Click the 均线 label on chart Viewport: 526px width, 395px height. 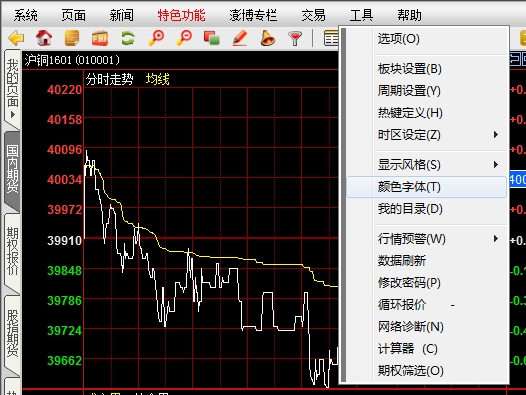(158, 80)
